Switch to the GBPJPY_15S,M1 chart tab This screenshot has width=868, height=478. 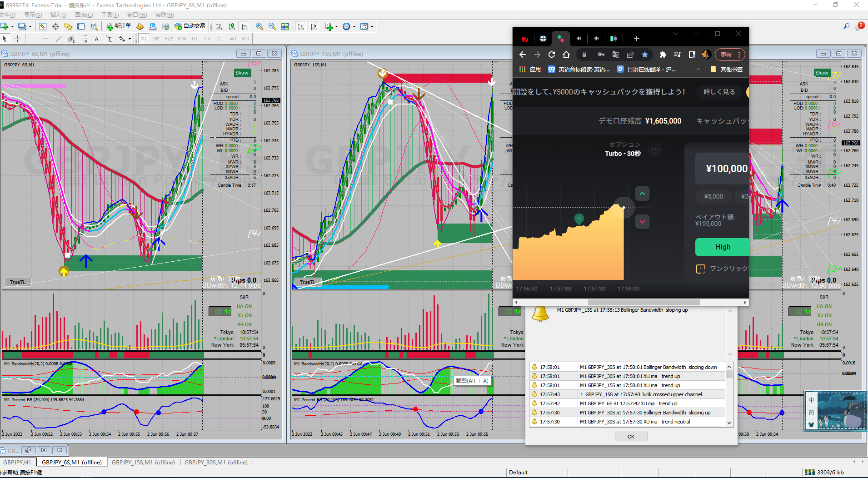(143, 462)
